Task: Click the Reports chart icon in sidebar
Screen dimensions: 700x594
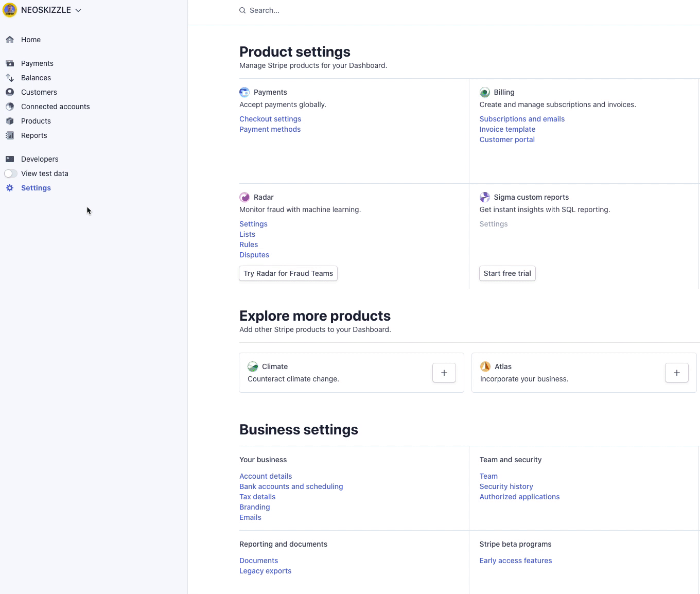Action: pyautogui.click(x=10, y=135)
